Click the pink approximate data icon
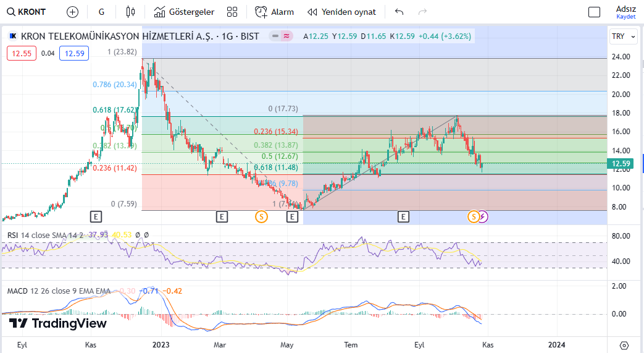Screen dimensions: 644x353 point(286,36)
